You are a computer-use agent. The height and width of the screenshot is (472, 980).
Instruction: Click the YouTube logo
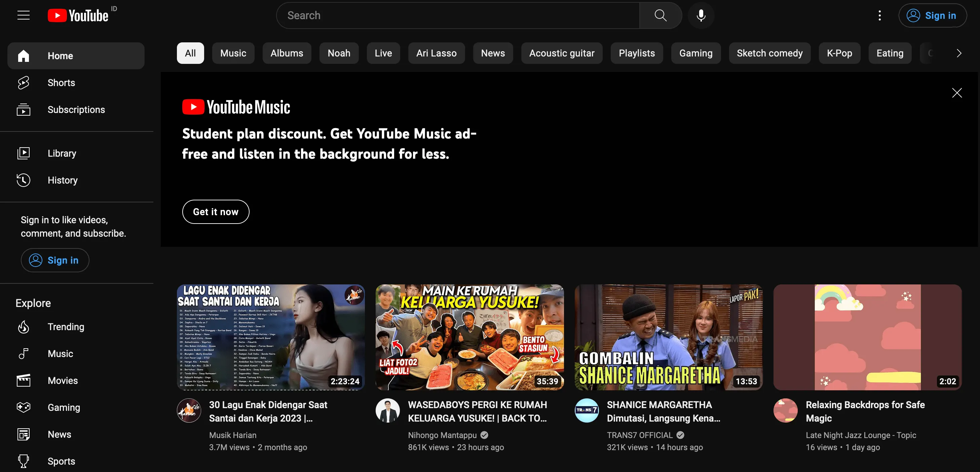(x=78, y=15)
